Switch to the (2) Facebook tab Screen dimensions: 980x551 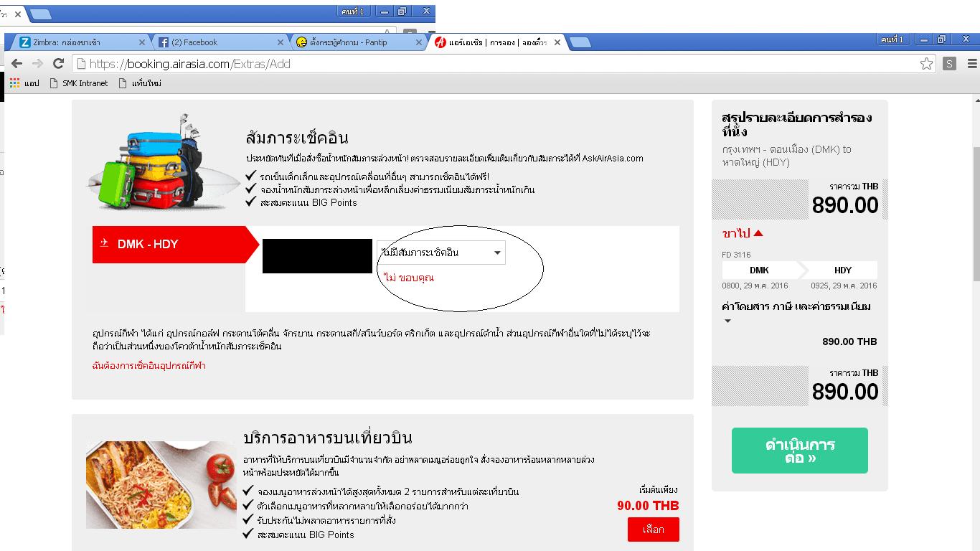(x=220, y=42)
